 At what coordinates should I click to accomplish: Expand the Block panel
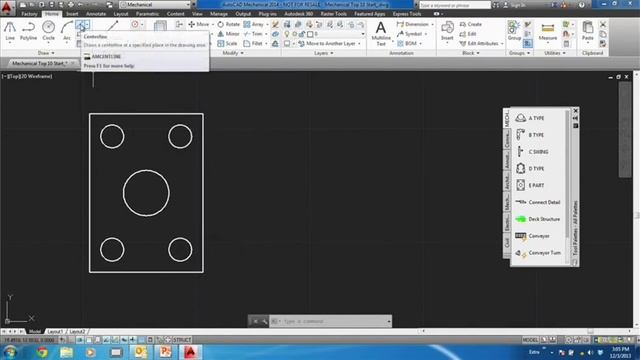coord(470,53)
